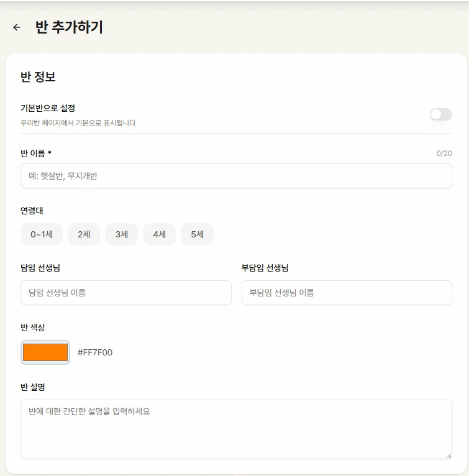Screen dimensions: 469x476
Task: Click the #FF7F00 hex code text
Action: click(95, 352)
